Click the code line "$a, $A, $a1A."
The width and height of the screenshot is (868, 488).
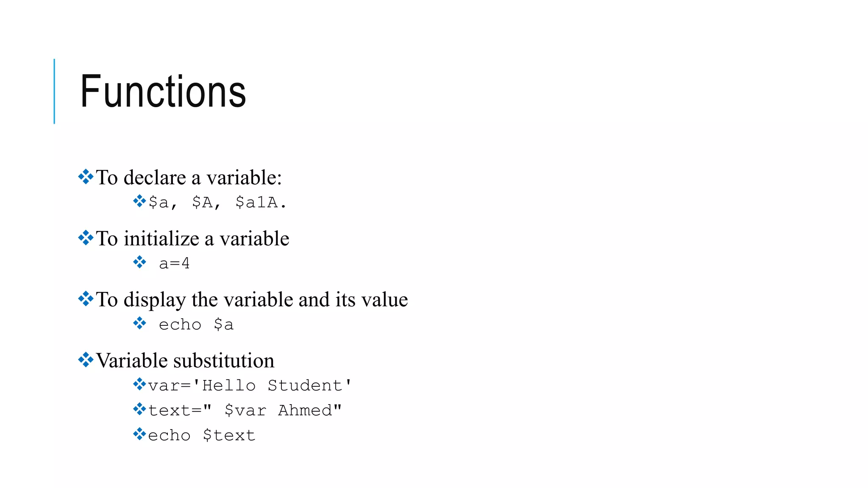pyautogui.click(x=218, y=202)
